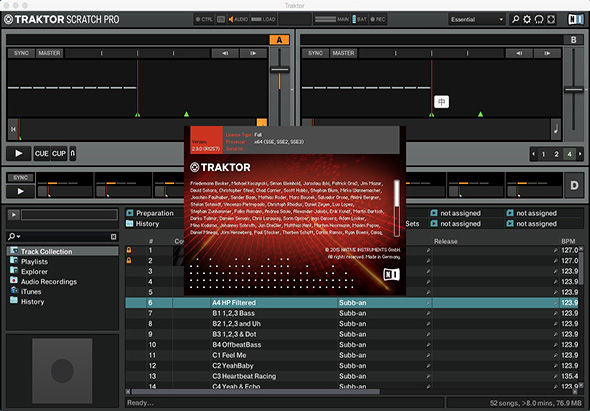Image resolution: width=590 pixels, height=411 pixels.
Task: Select the orange Deck A letter button
Action: click(279, 40)
